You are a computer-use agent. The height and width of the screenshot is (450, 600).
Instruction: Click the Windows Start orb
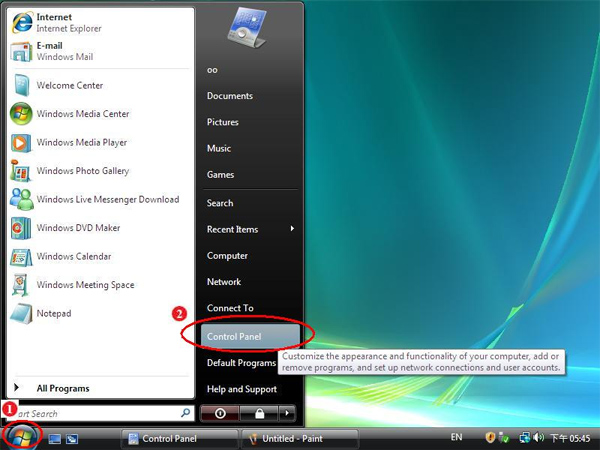(x=22, y=437)
